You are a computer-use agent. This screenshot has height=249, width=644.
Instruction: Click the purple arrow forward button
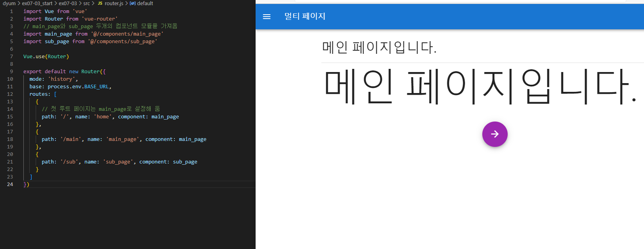pyautogui.click(x=495, y=134)
